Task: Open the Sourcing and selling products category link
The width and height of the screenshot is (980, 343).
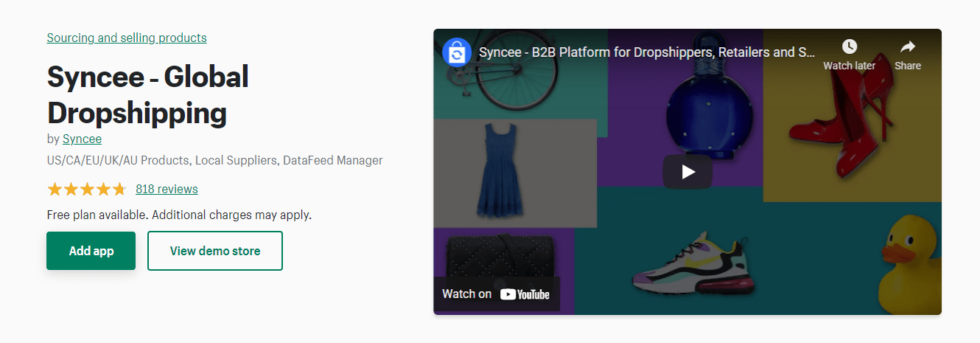Action: click(127, 38)
